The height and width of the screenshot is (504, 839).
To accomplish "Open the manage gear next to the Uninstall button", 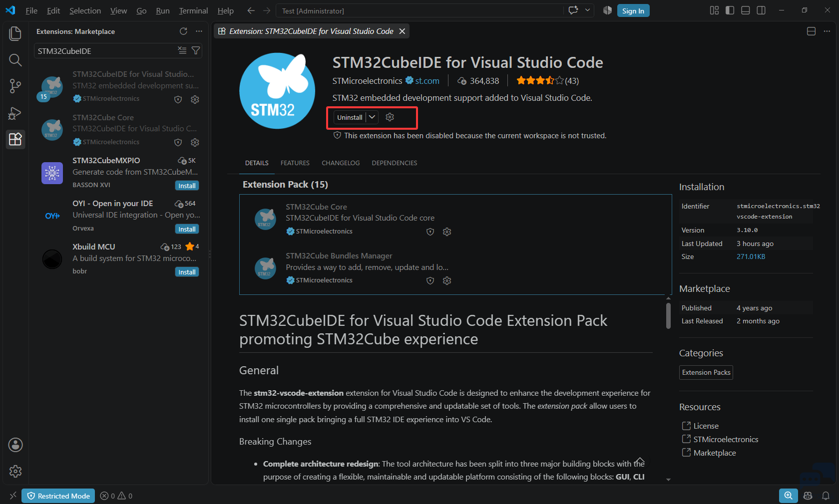I will [390, 117].
